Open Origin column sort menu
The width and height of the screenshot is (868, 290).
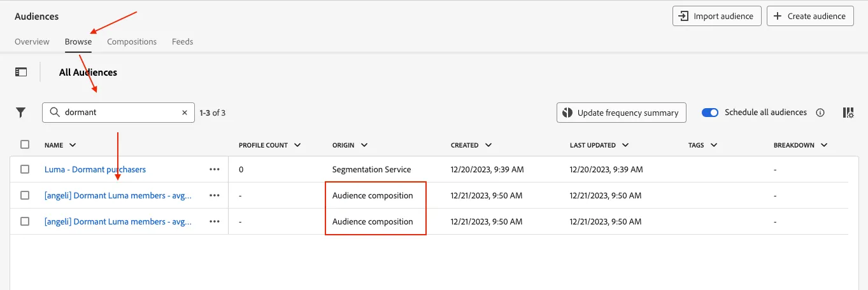click(364, 145)
